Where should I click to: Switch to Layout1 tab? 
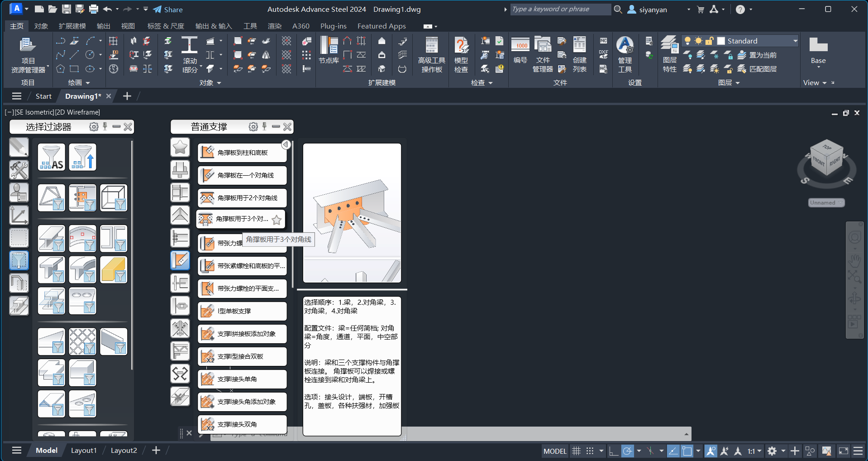tap(84, 451)
